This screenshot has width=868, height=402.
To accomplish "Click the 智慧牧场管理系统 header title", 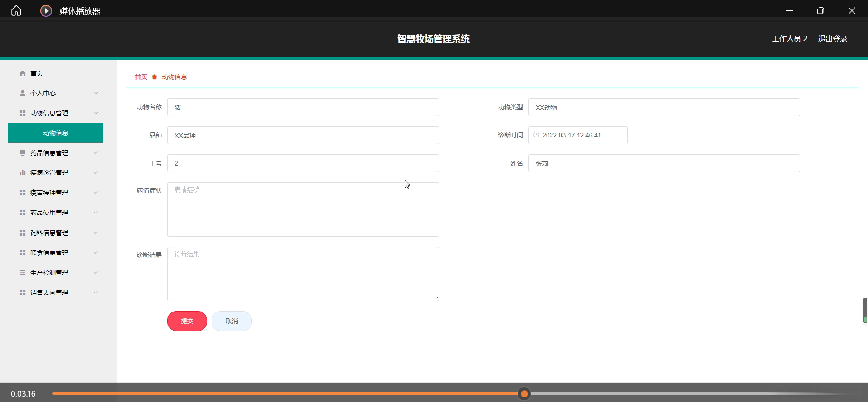I will [434, 39].
